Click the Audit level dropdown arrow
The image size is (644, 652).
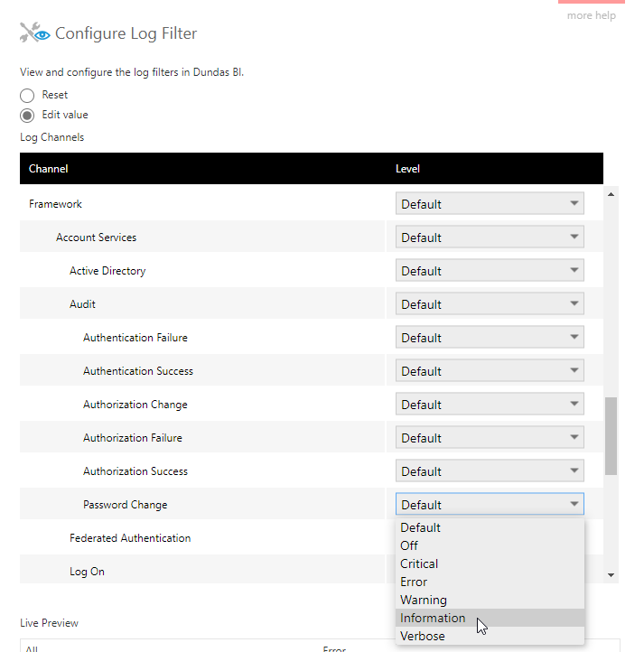click(574, 303)
